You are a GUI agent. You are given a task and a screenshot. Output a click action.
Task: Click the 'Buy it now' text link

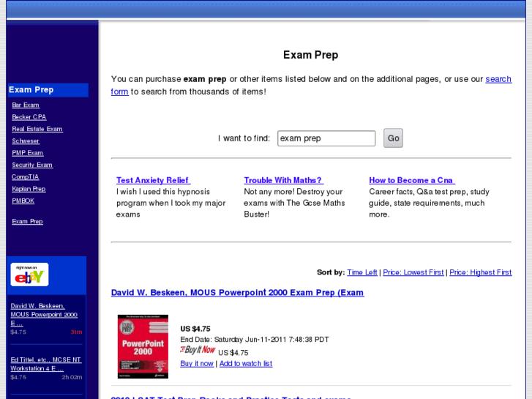pyautogui.click(x=197, y=363)
